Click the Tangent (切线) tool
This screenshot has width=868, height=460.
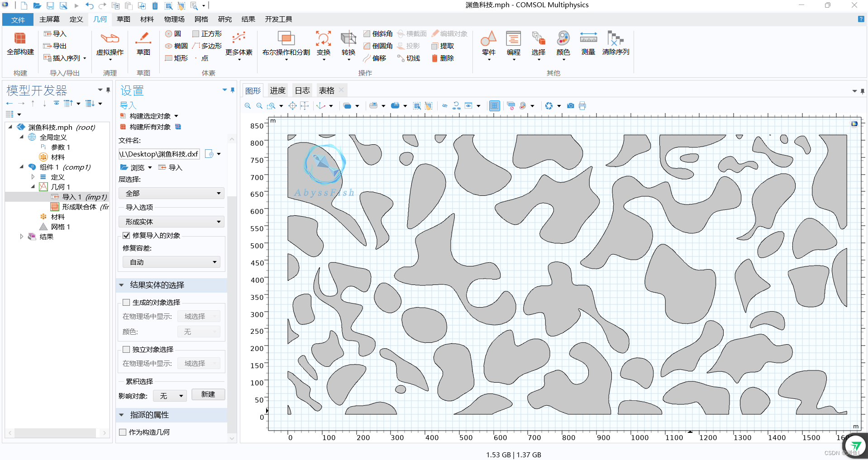[x=409, y=58]
